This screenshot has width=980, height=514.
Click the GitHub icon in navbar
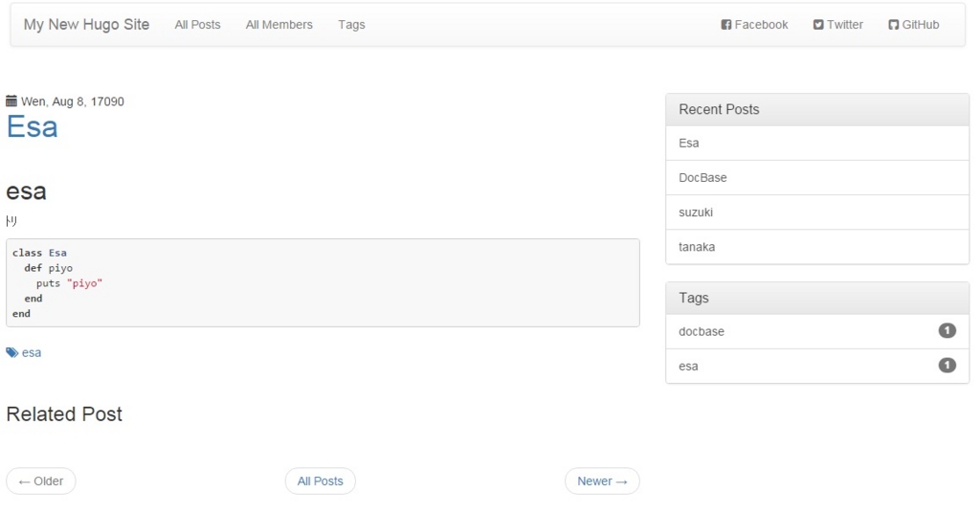pyautogui.click(x=894, y=25)
